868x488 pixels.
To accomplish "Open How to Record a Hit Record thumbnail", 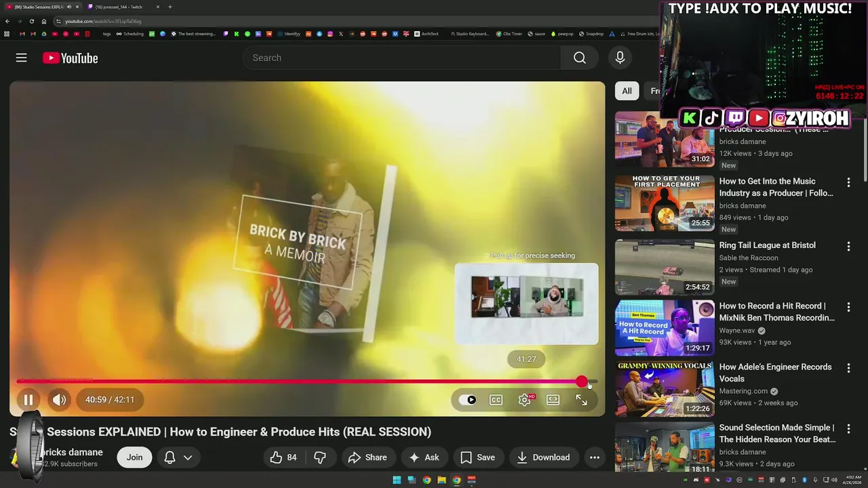I will [665, 328].
